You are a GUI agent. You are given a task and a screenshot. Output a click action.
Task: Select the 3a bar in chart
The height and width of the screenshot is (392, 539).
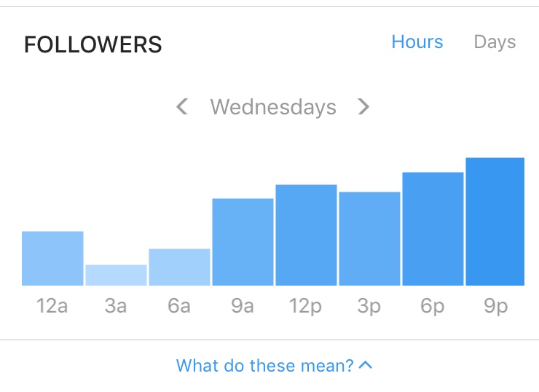[117, 275]
